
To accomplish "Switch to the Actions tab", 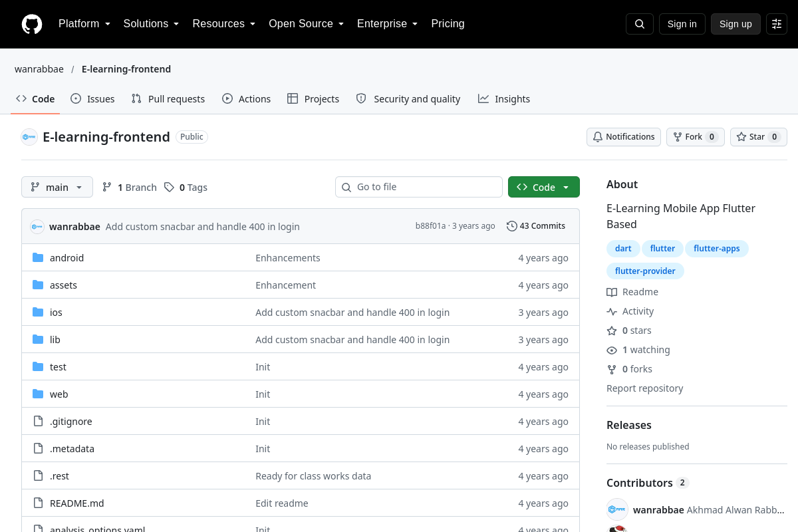I will (247, 99).
